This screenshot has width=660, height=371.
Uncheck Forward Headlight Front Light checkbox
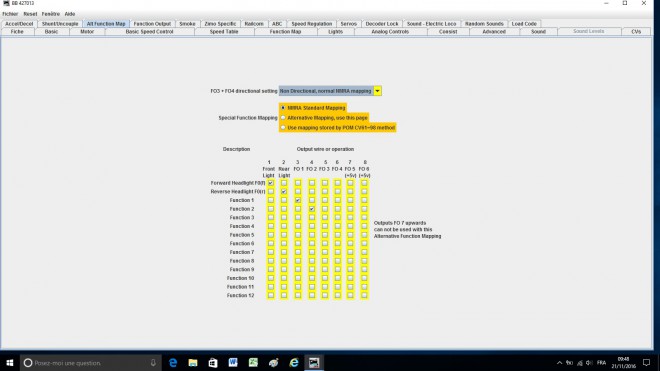click(x=271, y=183)
